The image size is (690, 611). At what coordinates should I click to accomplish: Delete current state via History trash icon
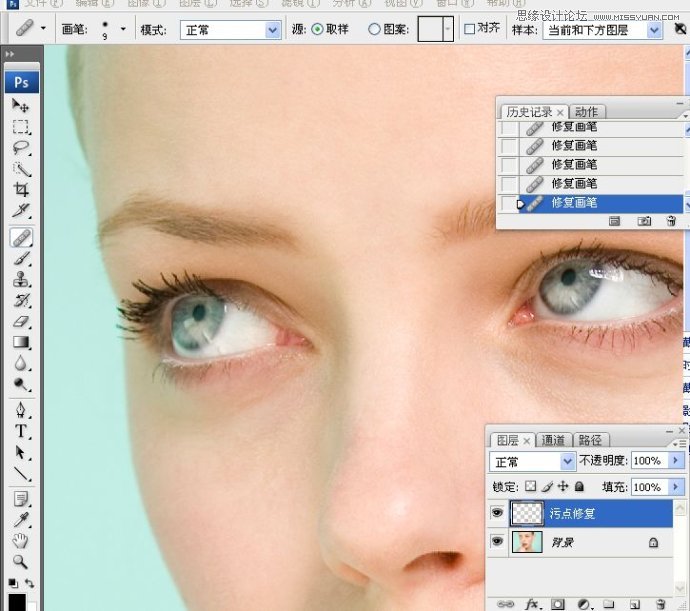pos(671,221)
